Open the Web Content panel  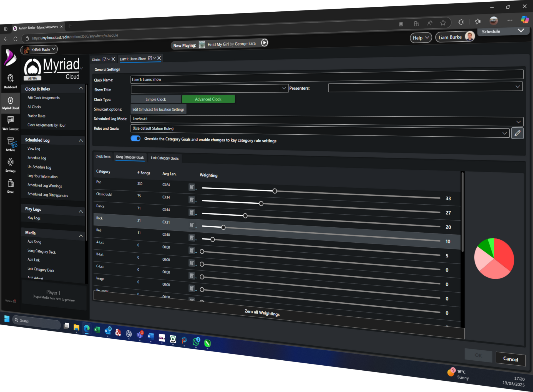(10, 122)
